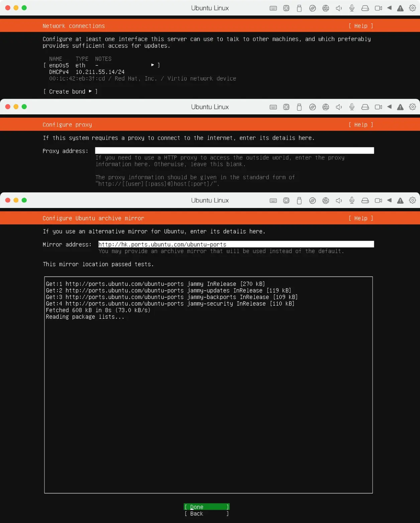Click CPU chip icon in Configure proxy window
420x523 pixels.
(286, 107)
